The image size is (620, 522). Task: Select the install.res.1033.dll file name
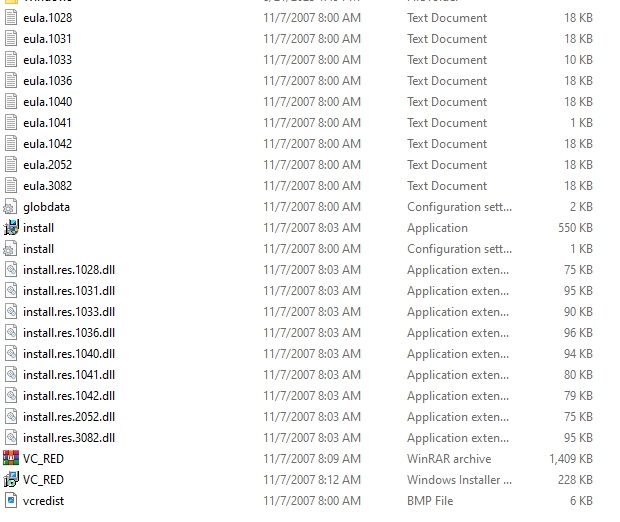[69, 312]
